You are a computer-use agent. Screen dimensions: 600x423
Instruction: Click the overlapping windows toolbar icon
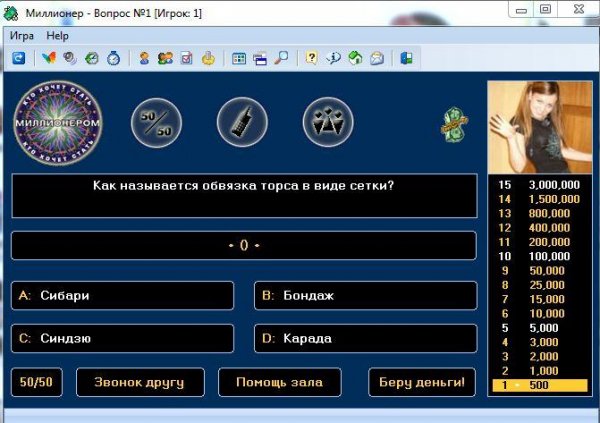point(260,59)
